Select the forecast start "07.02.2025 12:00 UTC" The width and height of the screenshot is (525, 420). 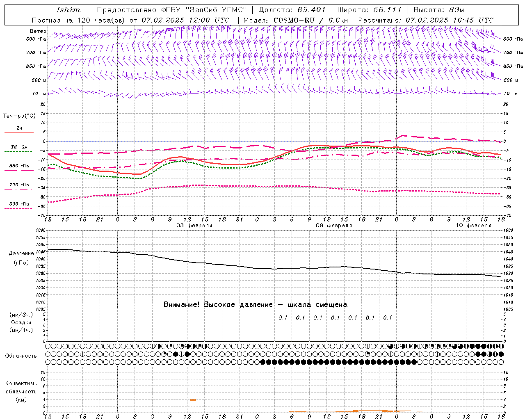(x=185, y=20)
